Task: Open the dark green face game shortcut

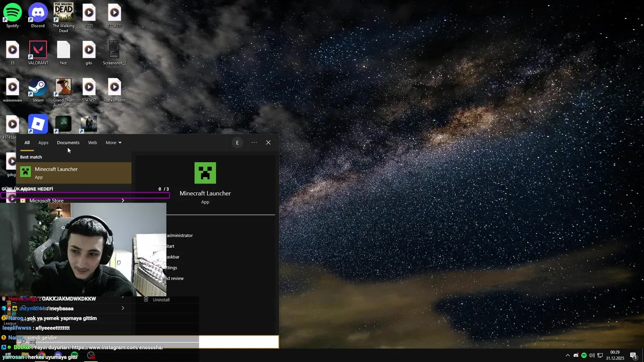Action: (63, 124)
